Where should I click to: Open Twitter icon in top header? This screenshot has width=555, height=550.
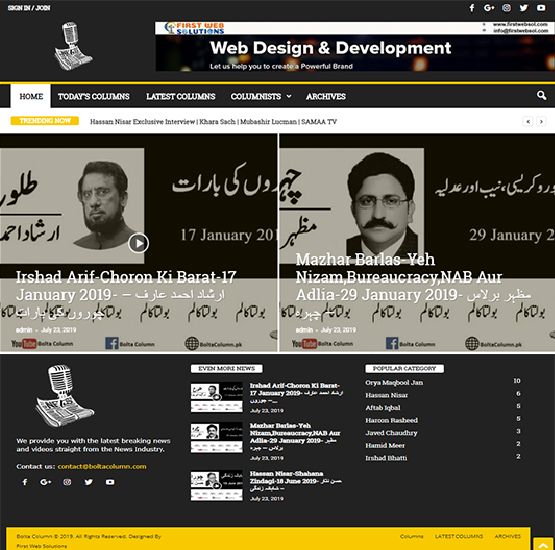point(523,8)
